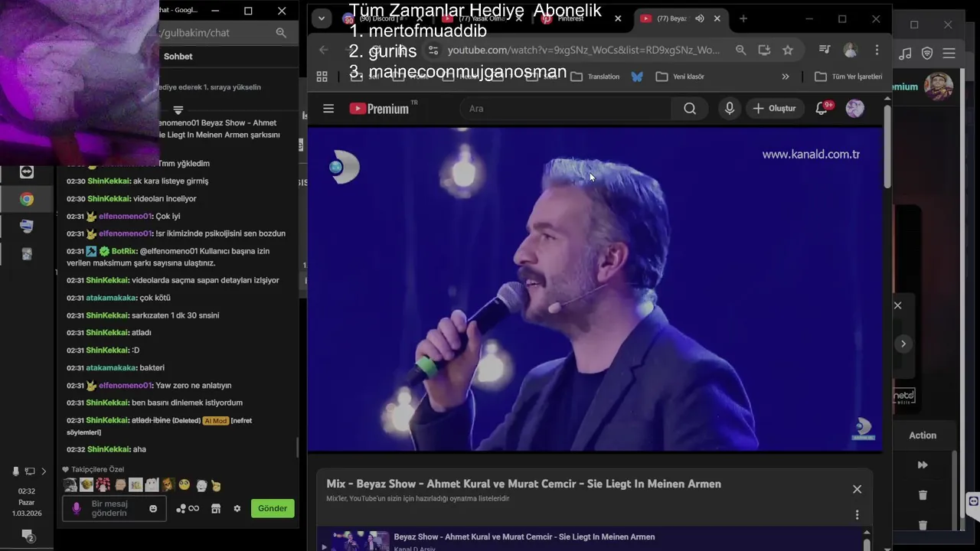Open the apps grid in bookmarks bar
The height and width of the screenshot is (551, 980).
tap(322, 77)
